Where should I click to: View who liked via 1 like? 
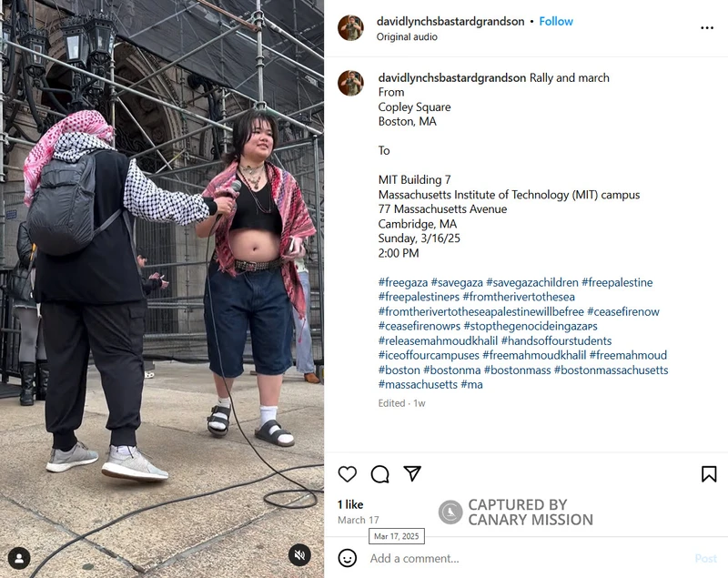pos(350,504)
